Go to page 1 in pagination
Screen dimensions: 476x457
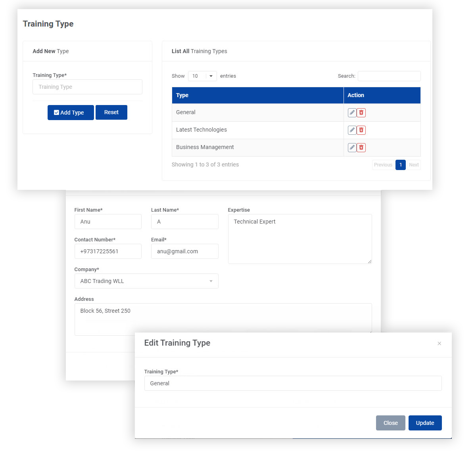[x=400, y=165]
